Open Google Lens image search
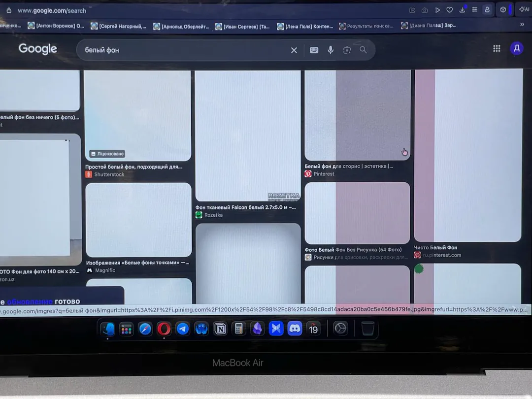The image size is (532, 399). pos(347,50)
